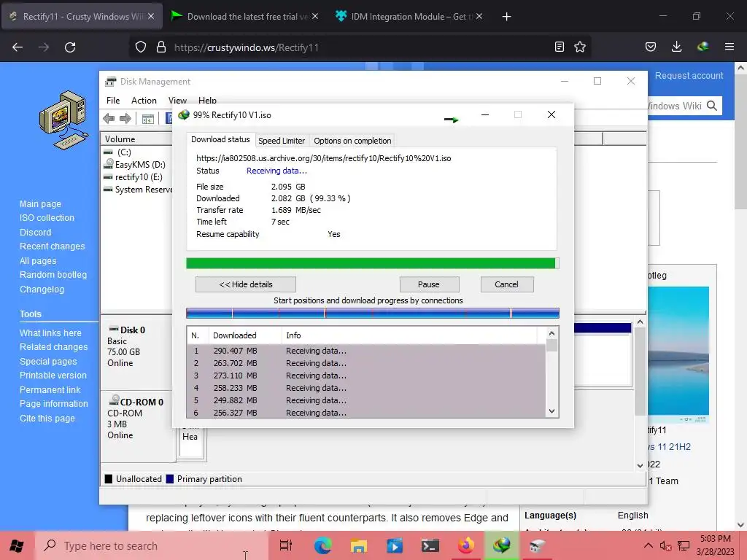Open the terminal icon on the taskbar
The height and width of the screenshot is (560, 747).
point(430,545)
